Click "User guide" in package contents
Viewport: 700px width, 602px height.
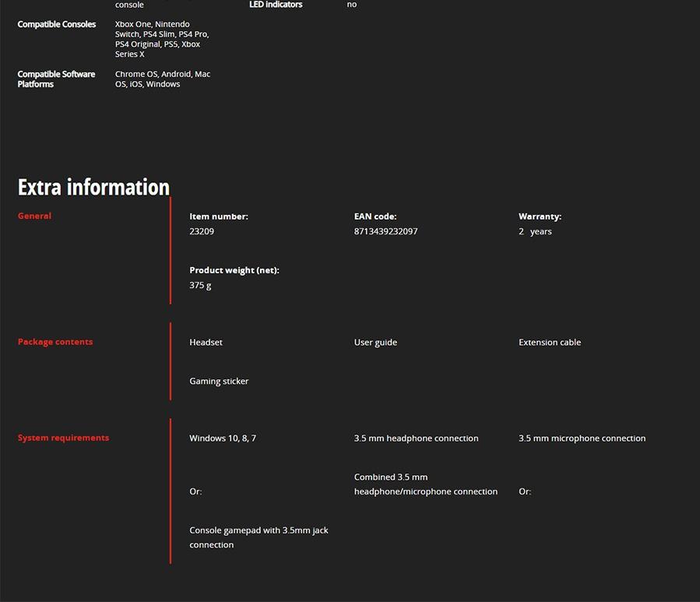375,343
